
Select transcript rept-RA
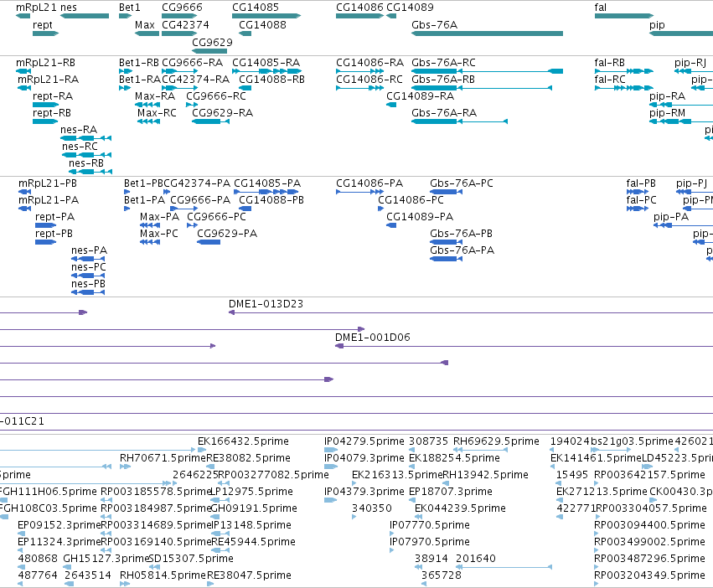click(x=53, y=96)
